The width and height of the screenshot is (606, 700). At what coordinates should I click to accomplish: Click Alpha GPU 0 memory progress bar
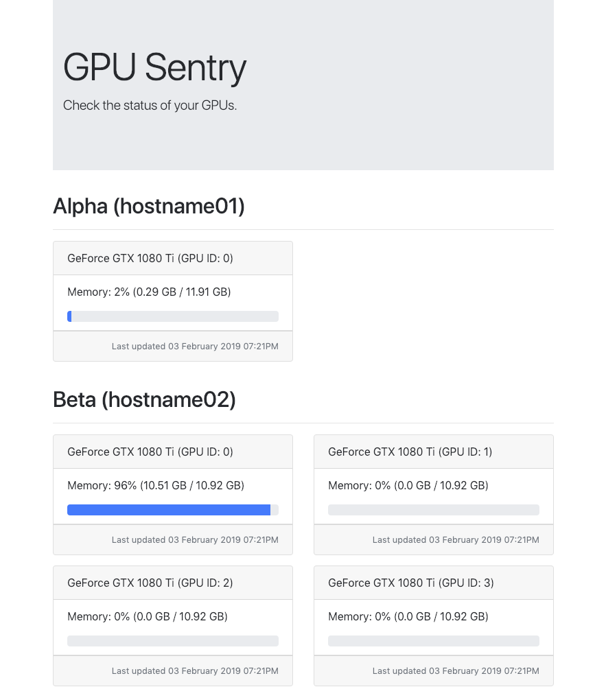pyautogui.click(x=173, y=316)
